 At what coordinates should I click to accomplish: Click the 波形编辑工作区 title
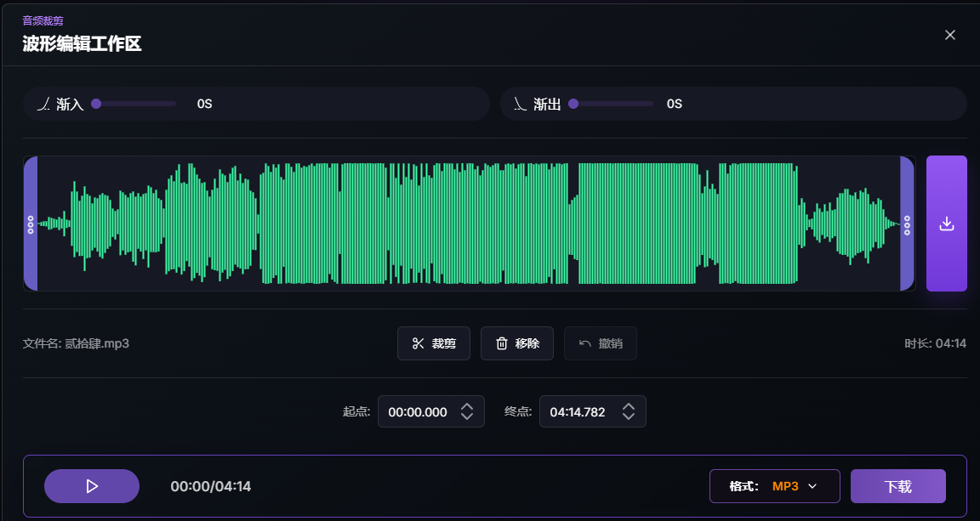(x=83, y=43)
